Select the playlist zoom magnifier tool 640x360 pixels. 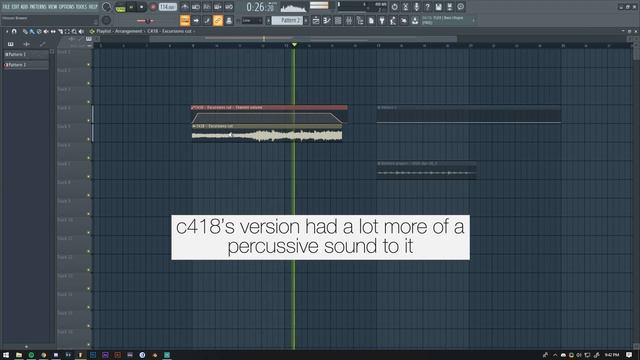pos(74,31)
